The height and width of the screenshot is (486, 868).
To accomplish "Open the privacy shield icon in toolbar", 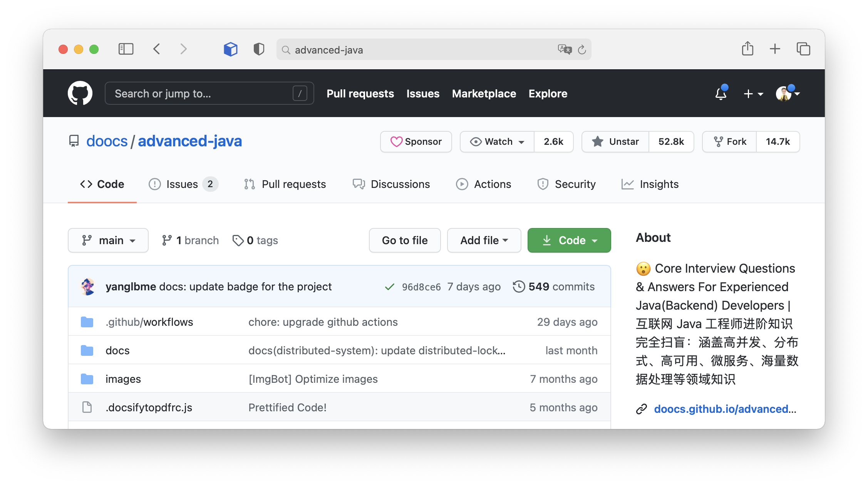I will [x=259, y=49].
